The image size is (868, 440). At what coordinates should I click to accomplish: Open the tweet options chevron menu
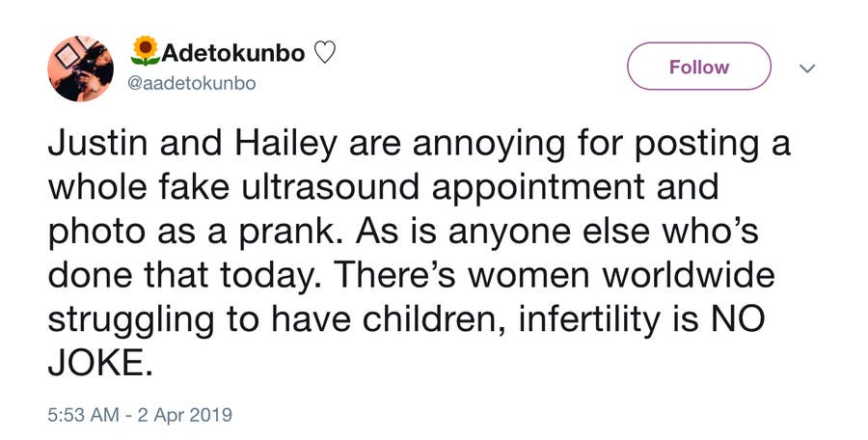[x=808, y=69]
